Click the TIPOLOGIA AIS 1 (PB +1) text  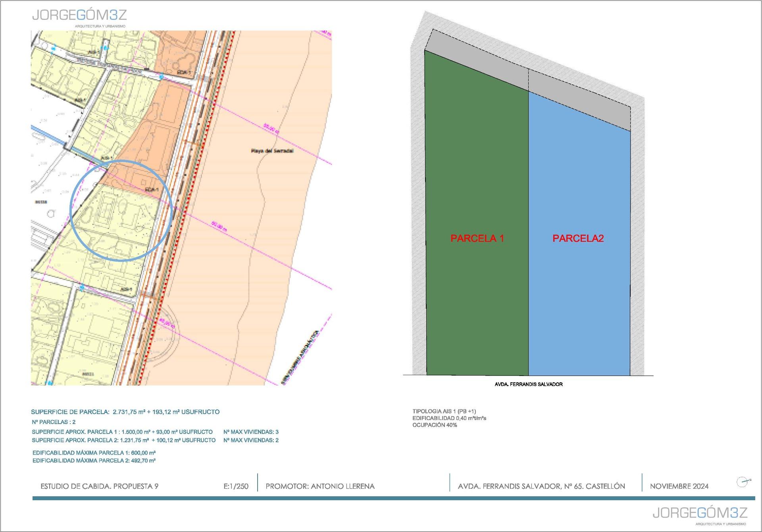pos(444,411)
